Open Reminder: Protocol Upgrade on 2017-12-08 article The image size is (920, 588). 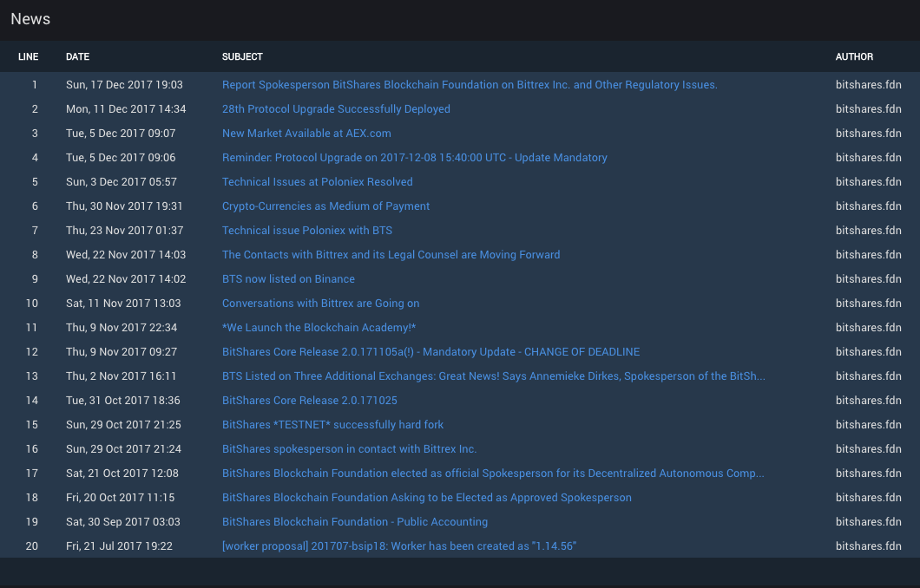(x=414, y=158)
